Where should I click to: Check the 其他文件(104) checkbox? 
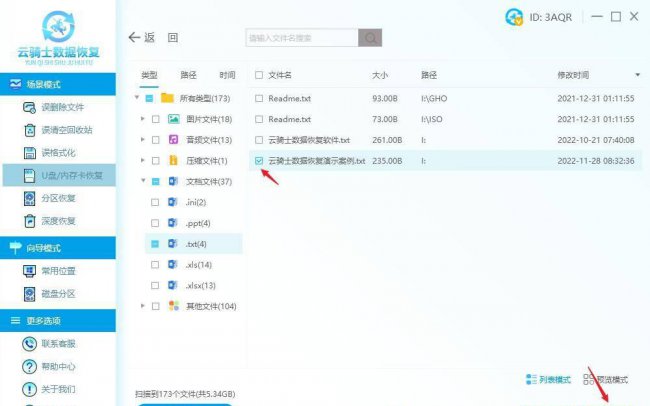155,306
